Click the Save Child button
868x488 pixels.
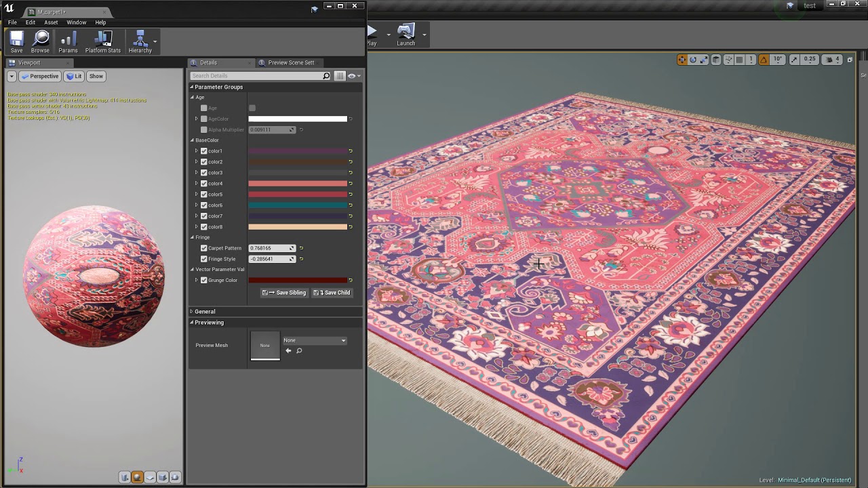332,293
